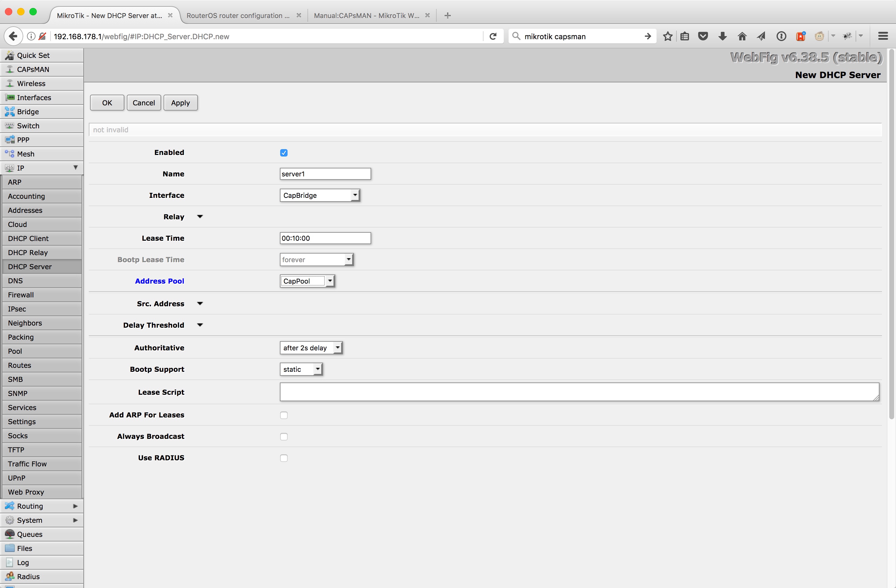896x588 pixels.
Task: Click the browser reload page icon
Action: [x=493, y=36]
